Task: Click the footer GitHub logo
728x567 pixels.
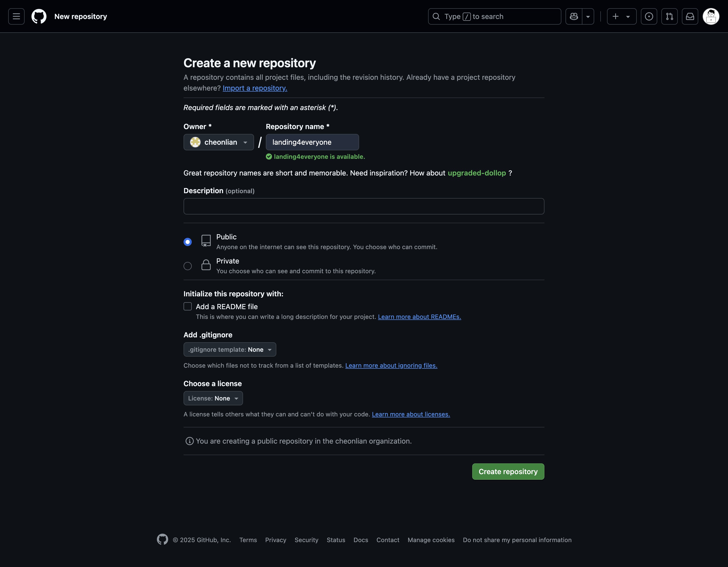Action: [162, 539]
